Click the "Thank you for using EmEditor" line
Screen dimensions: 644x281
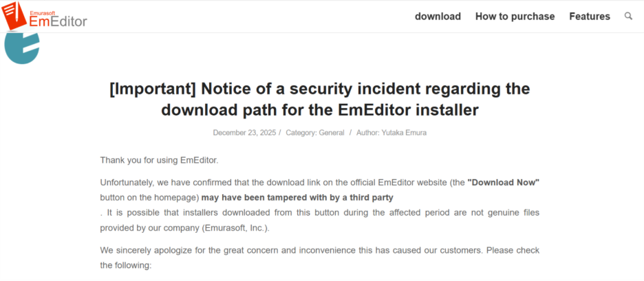coord(159,160)
